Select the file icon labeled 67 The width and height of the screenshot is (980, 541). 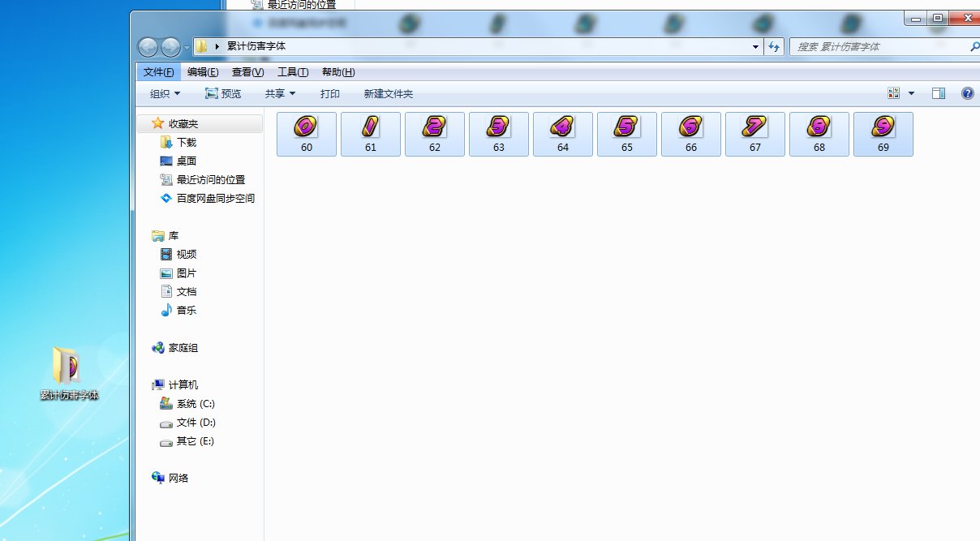click(755, 134)
